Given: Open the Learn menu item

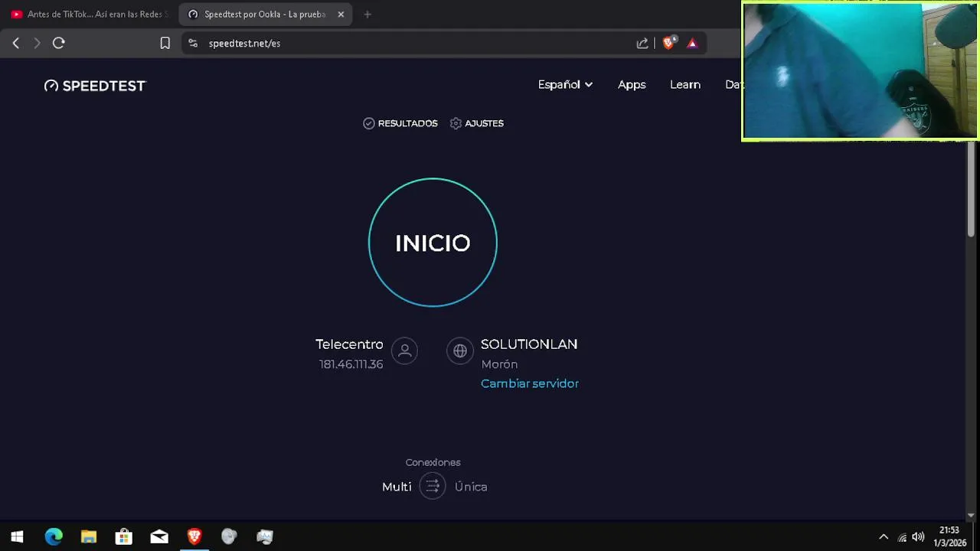Looking at the screenshot, I should coord(685,84).
